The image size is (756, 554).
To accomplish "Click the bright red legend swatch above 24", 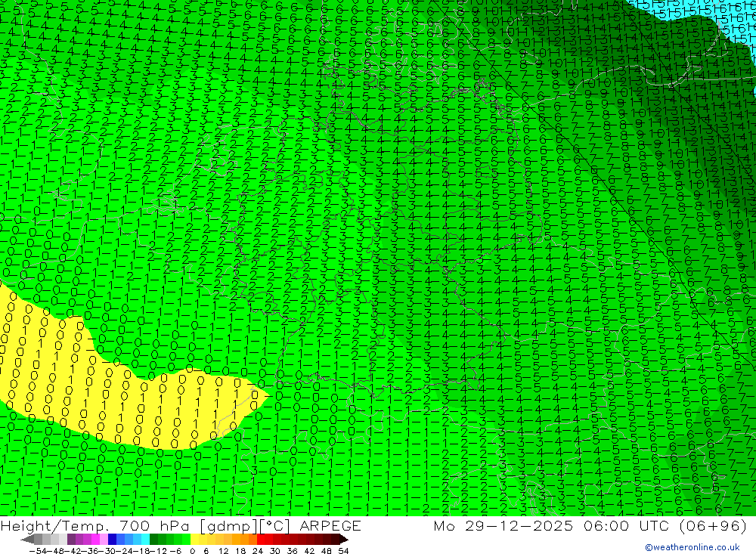I will pyautogui.click(x=261, y=539).
